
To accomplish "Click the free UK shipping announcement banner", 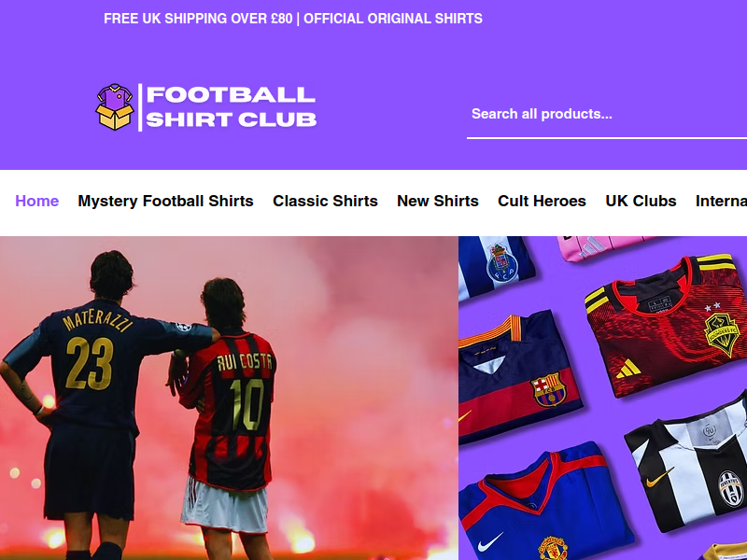I will pos(293,19).
